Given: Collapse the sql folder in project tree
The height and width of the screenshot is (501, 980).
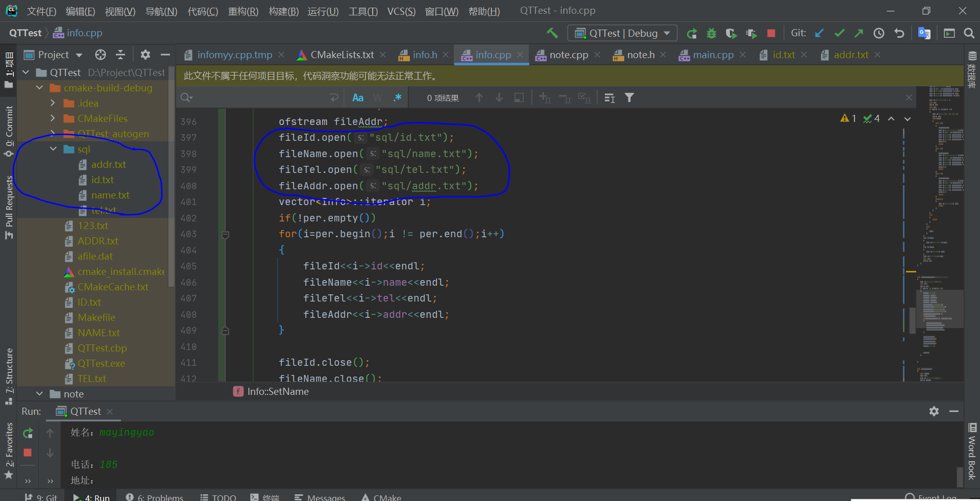Looking at the screenshot, I should (x=54, y=149).
